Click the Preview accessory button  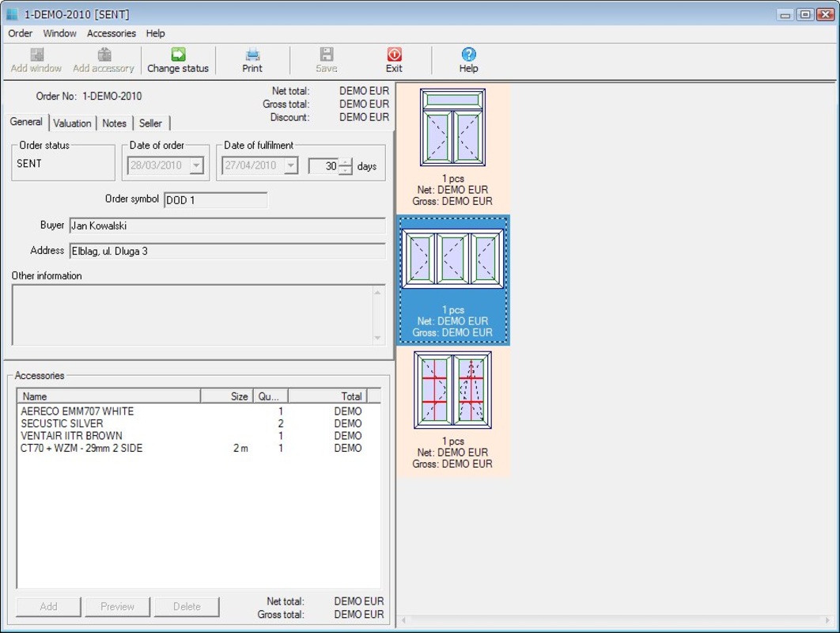pos(117,606)
